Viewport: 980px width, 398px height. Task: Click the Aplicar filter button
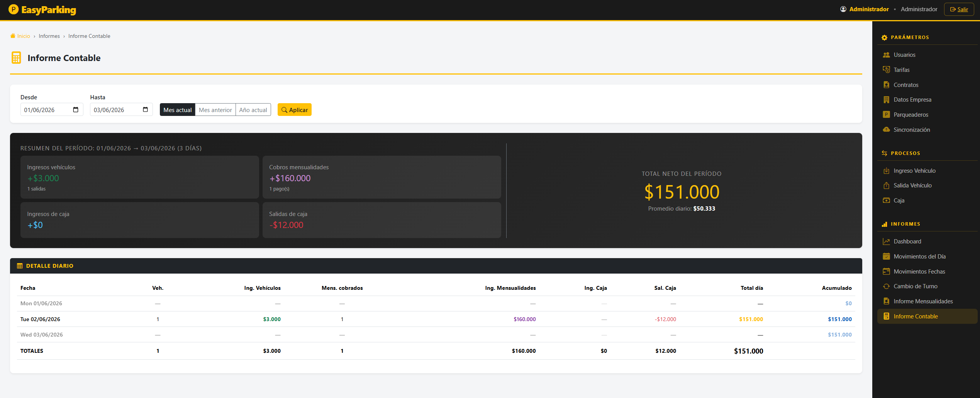coord(295,110)
